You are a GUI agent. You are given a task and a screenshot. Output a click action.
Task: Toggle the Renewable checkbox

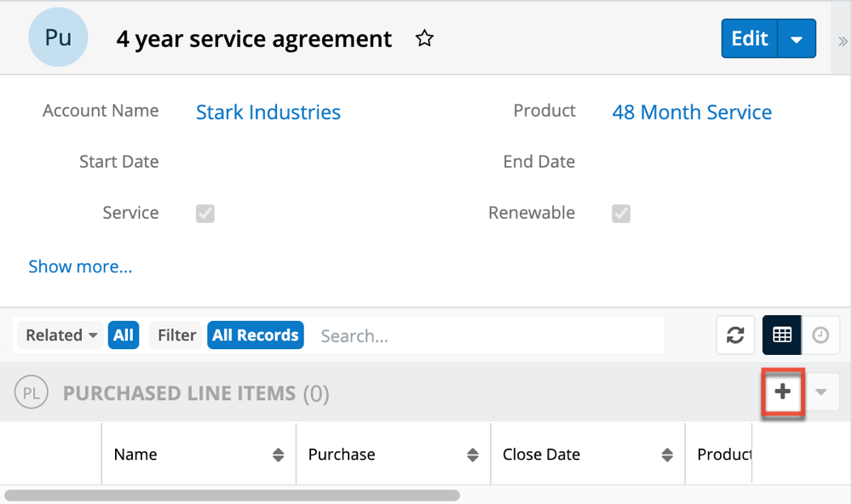621,213
